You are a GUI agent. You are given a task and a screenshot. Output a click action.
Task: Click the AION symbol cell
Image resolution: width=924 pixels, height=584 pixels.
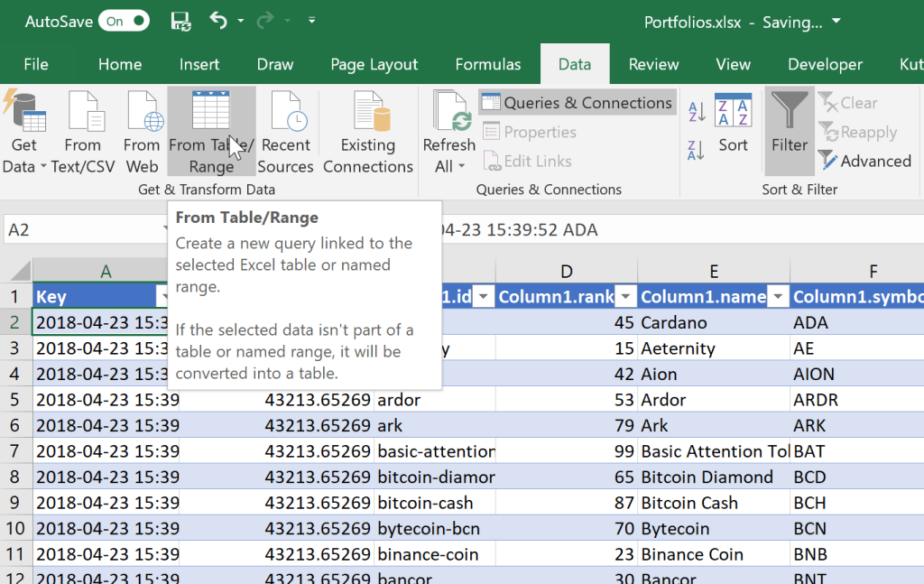857,375
